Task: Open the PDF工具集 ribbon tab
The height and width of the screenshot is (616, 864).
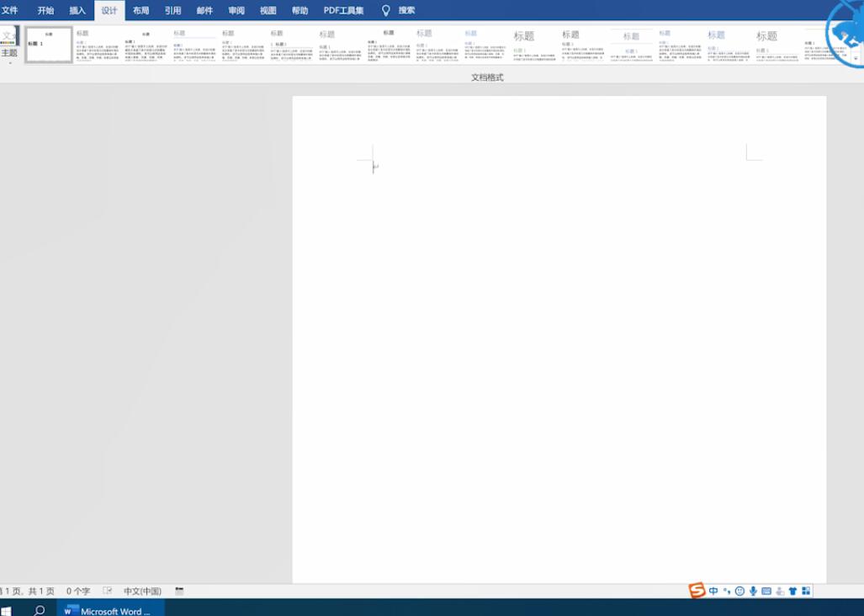Action: tap(343, 10)
